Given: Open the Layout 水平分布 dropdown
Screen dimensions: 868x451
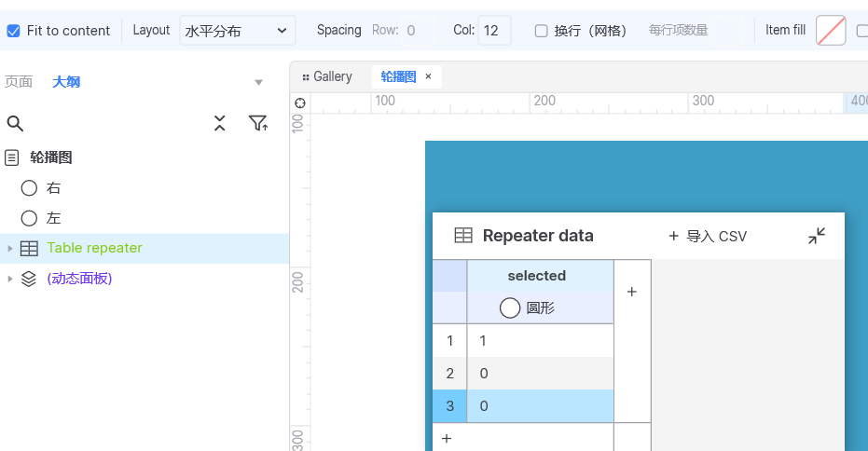Looking at the screenshot, I should [x=238, y=31].
